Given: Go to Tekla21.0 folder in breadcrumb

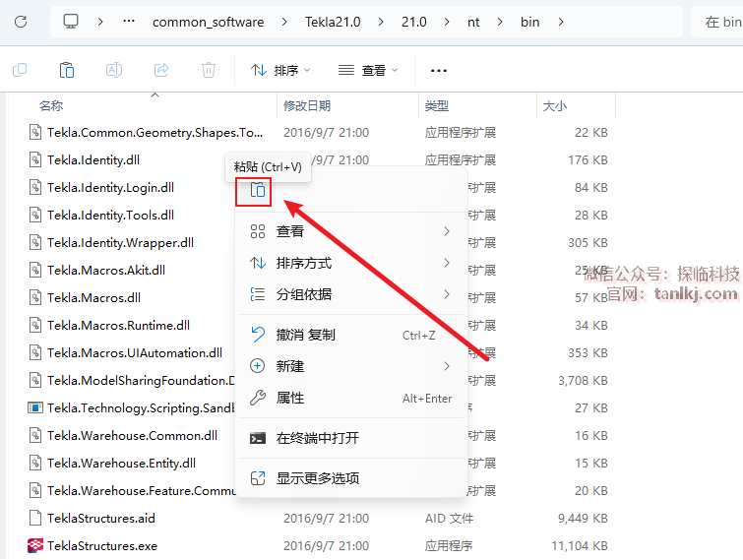Looking at the screenshot, I should click(x=333, y=22).
